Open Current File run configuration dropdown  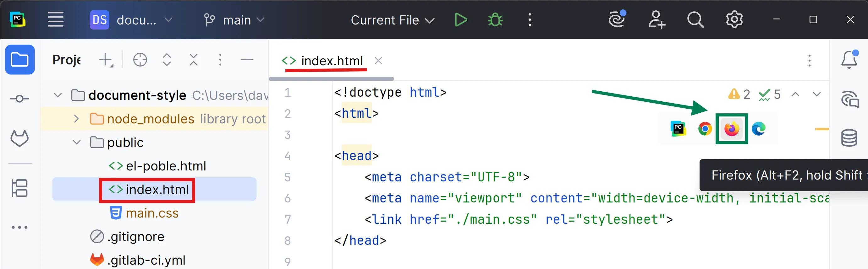(392, 20)
